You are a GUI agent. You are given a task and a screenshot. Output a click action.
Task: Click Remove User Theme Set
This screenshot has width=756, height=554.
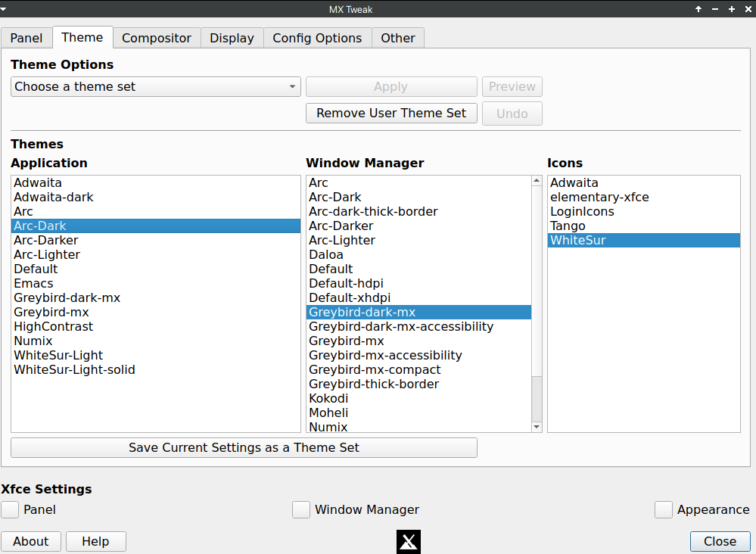(x=391, y=114)
